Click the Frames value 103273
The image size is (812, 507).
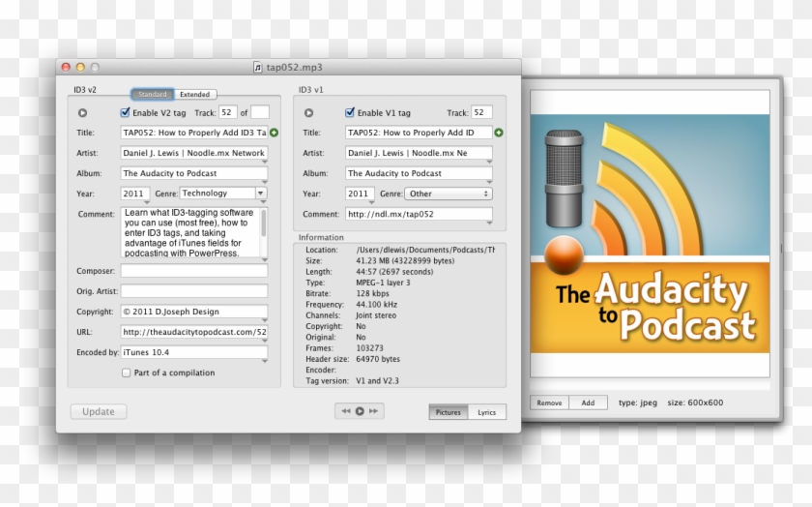pos(369,348)
